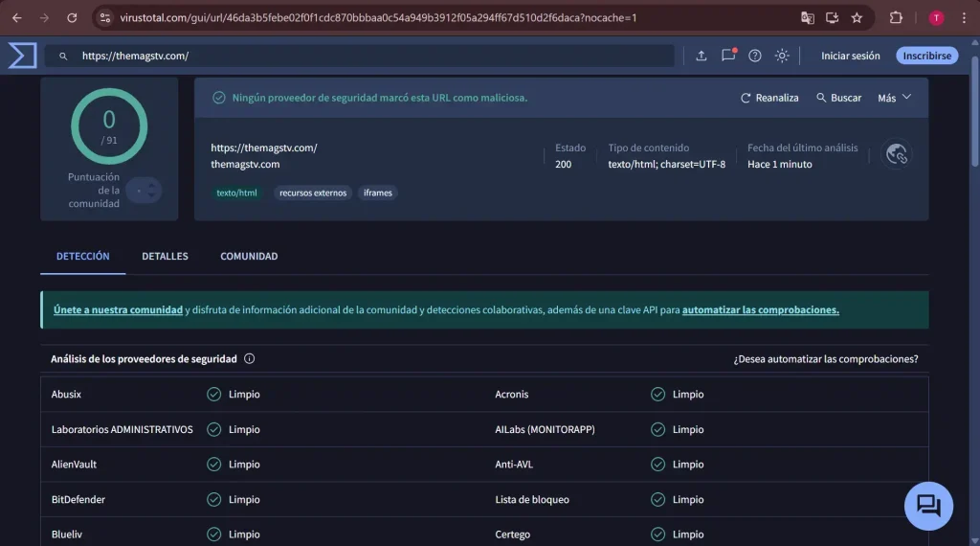Screen dimensions: 980x546
Task: Click info icon next to Análisis de los proveedores
Action: tap(250, 359)
